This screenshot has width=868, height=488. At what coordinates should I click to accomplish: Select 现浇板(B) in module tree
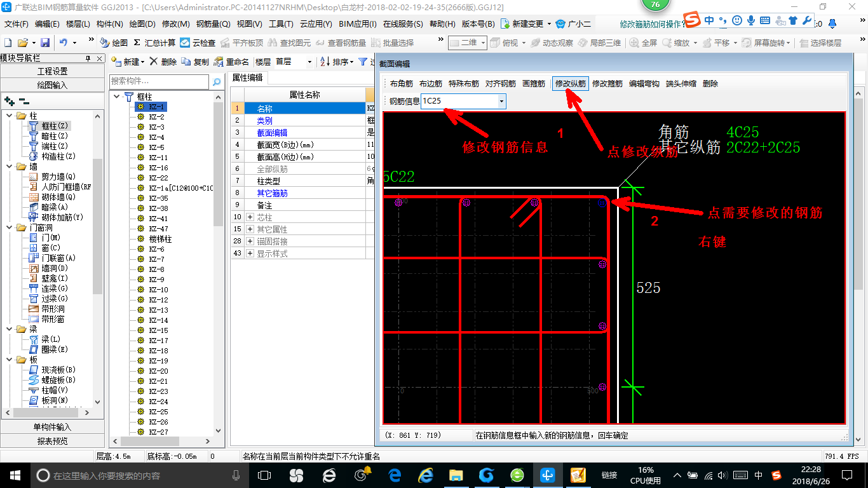(52, 370)
